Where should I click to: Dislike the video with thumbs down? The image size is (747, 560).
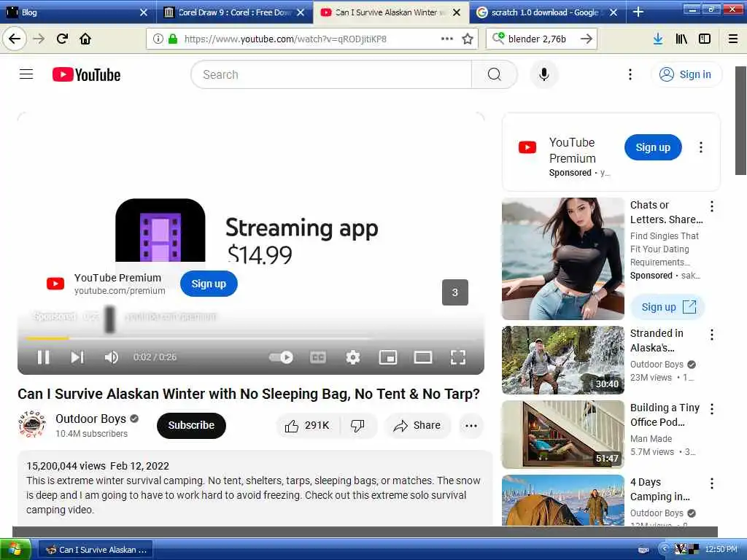tap(357, 425)
